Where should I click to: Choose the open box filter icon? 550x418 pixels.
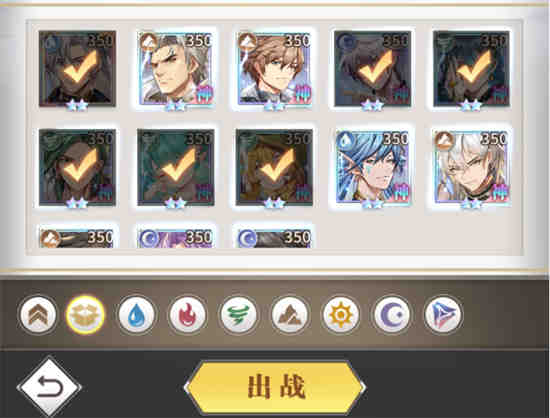click(x=85, y=315)
